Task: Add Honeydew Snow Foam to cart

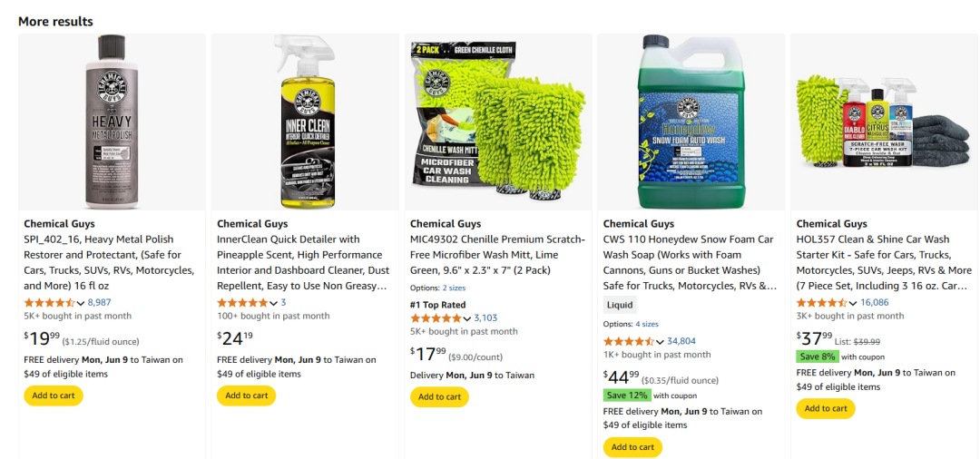Action: coord(632,447)
